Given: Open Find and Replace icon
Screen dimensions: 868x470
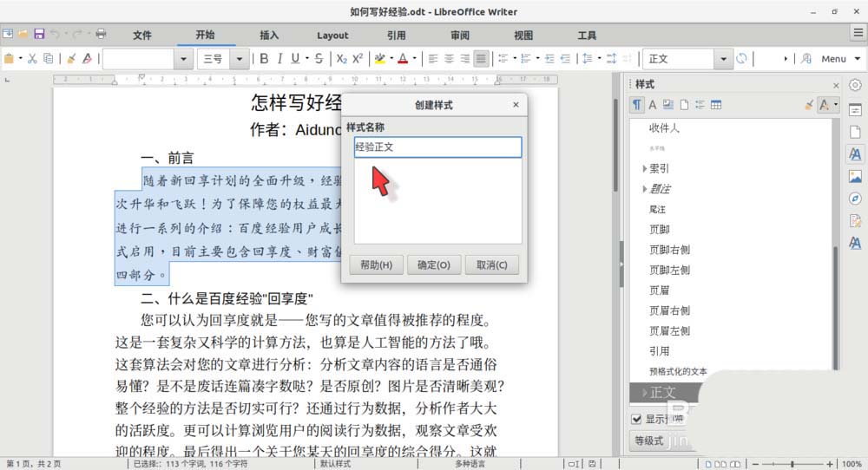Looking at the screenshot, I should click(806, 59).
